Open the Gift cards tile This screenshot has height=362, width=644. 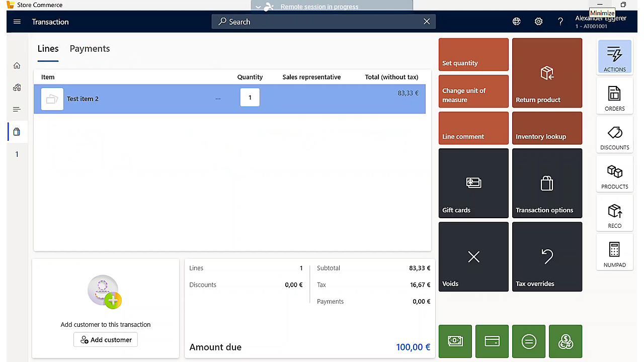pyautogui.click(x=473, y=183)
